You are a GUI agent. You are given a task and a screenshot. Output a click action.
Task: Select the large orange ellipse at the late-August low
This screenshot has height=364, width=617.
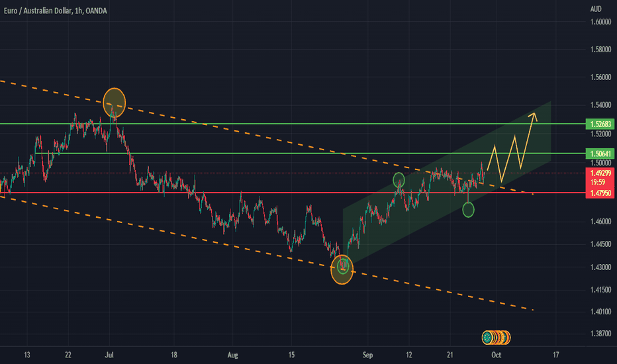pos(342,269)
